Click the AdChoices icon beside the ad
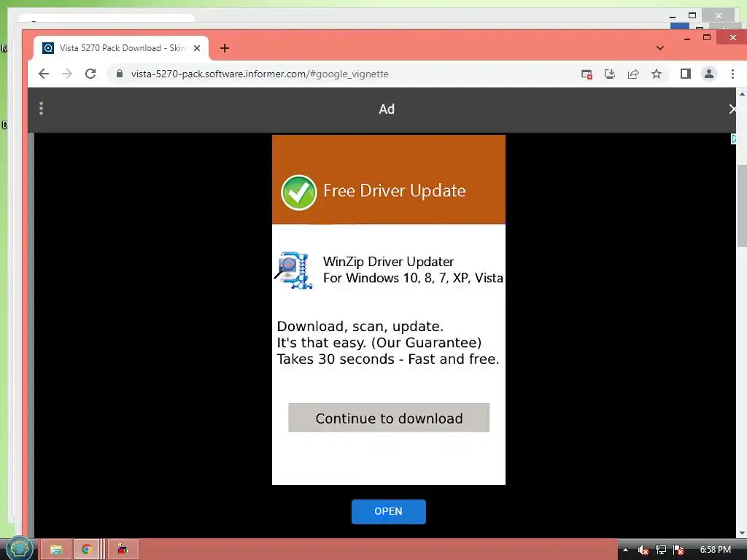Viewport: 747px width, 560px height. pos(734,139)
